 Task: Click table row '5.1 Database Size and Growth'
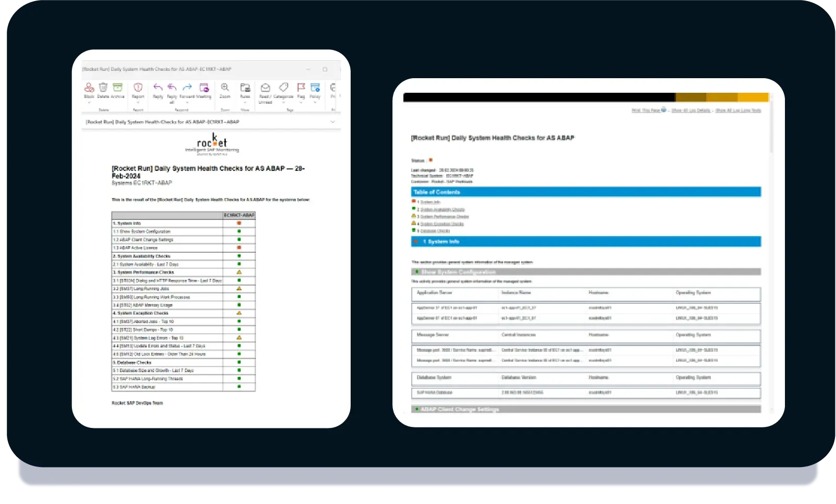(183, 371)
